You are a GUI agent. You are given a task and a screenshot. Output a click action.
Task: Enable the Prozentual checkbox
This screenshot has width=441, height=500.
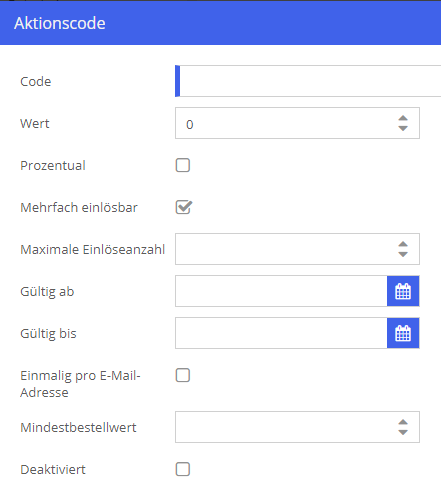point(183,165)
